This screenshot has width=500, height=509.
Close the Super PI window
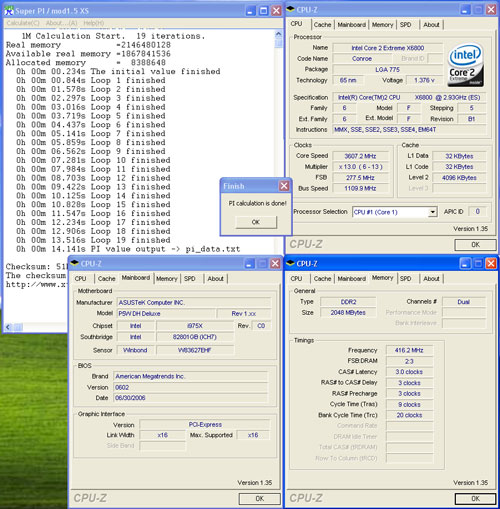tap(276, 11)
